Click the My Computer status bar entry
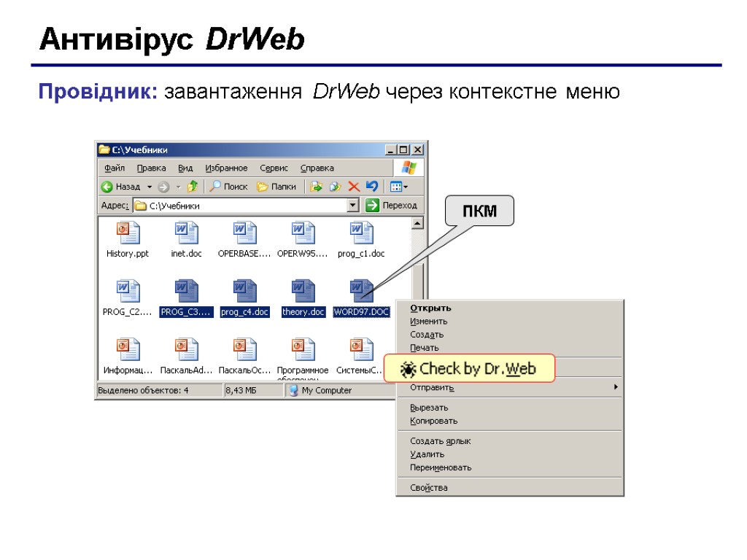Screen dimensions: 747x560 [x=321, y=391]
